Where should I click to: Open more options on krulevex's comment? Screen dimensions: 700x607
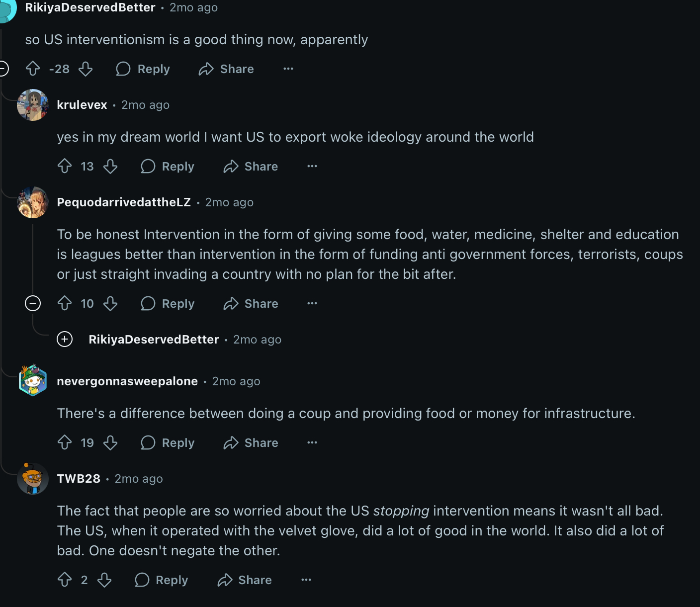click(312, 166)
